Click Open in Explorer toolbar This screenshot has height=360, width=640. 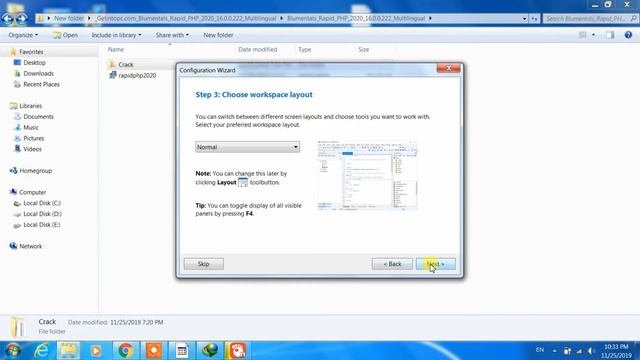[x=65, y=35]
